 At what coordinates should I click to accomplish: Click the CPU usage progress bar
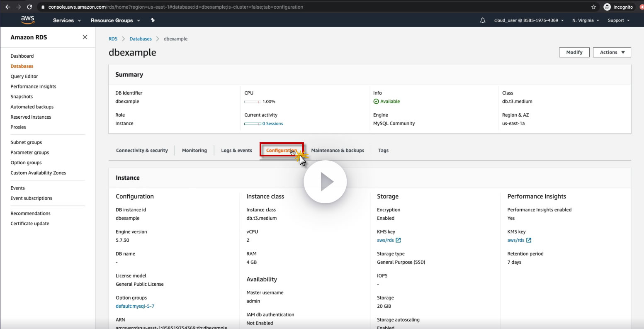pos(253,102)
